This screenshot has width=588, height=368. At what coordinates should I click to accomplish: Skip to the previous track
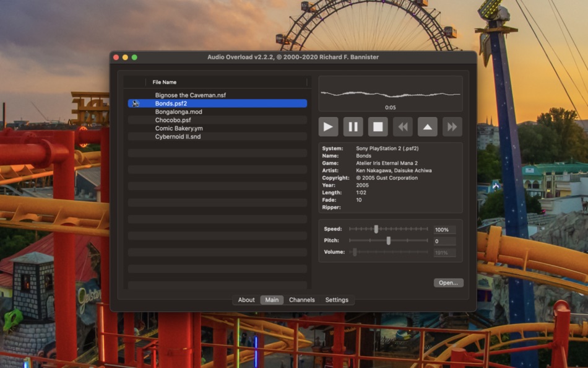[x=402, y=126]
